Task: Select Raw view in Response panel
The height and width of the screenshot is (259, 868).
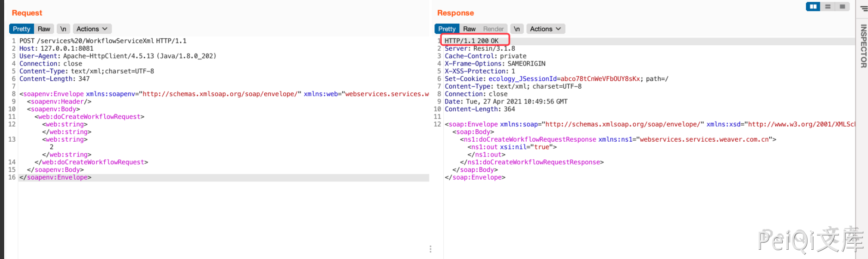Action: 469,29
